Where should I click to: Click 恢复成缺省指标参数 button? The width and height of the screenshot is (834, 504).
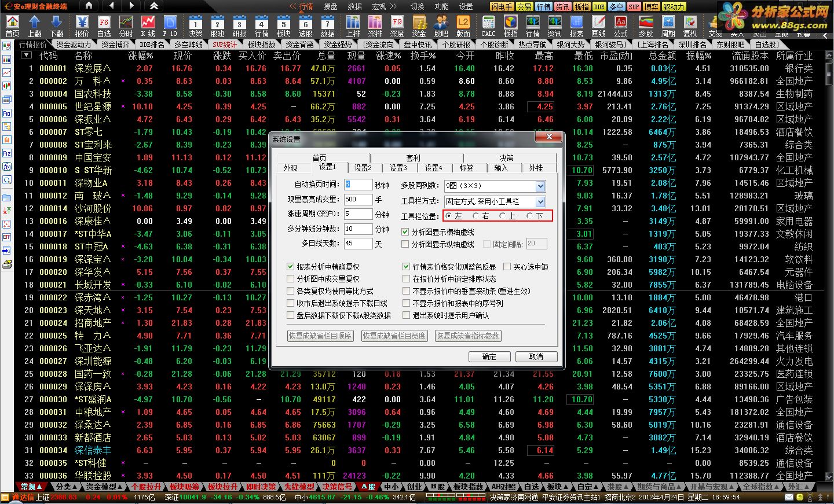[x=468, y=336]
